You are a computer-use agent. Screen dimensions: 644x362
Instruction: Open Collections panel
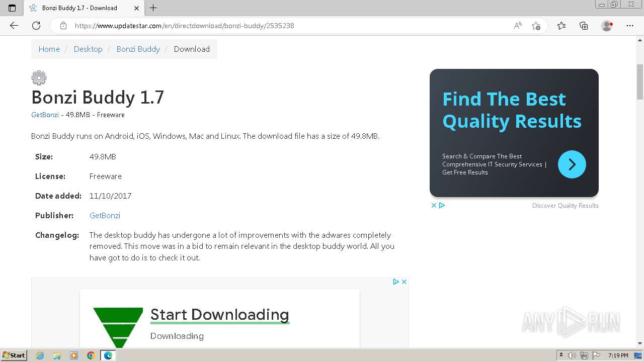(584, 26)
